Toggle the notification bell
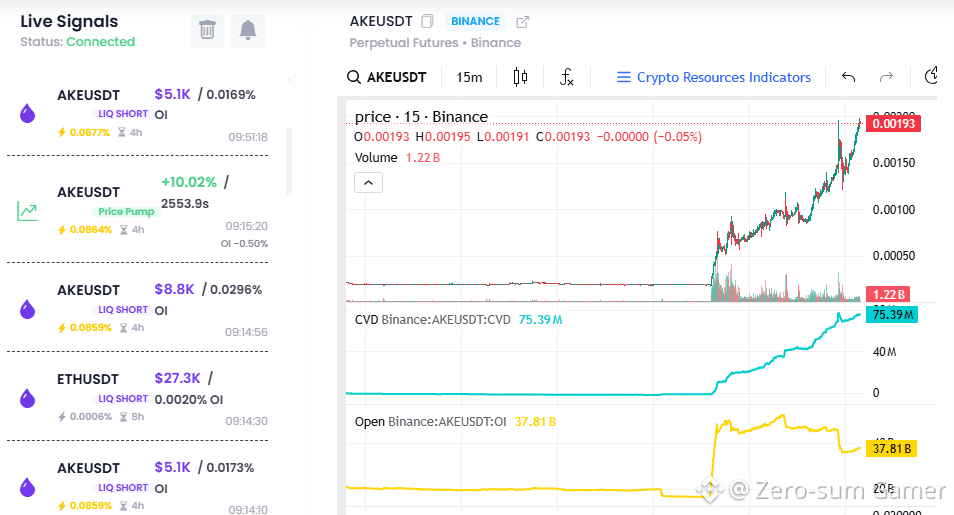The width and height of the screenshot is (954, 515). tap(248, 30)
